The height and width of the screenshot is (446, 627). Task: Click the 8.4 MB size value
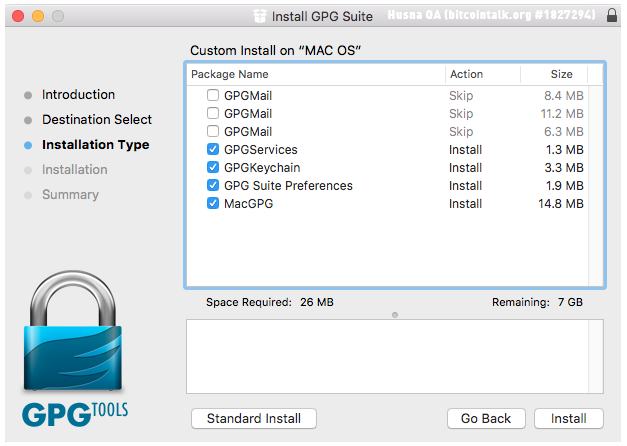pos(564,96)
